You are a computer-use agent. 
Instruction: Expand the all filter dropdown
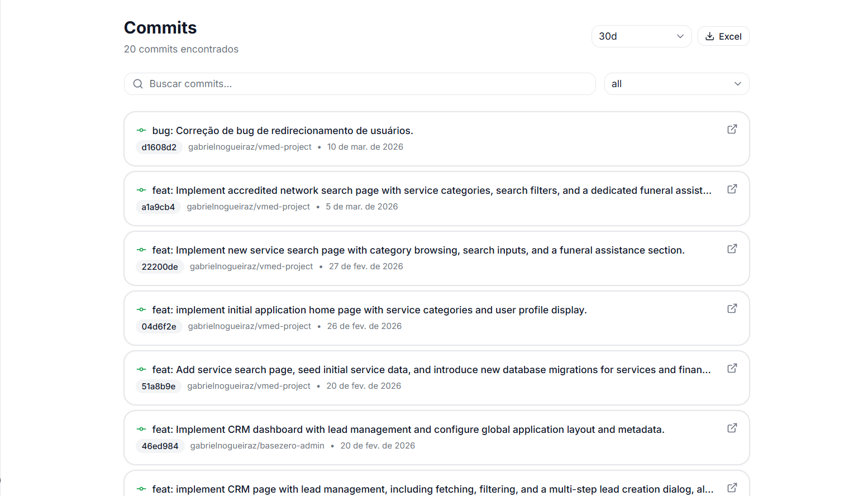676,83
